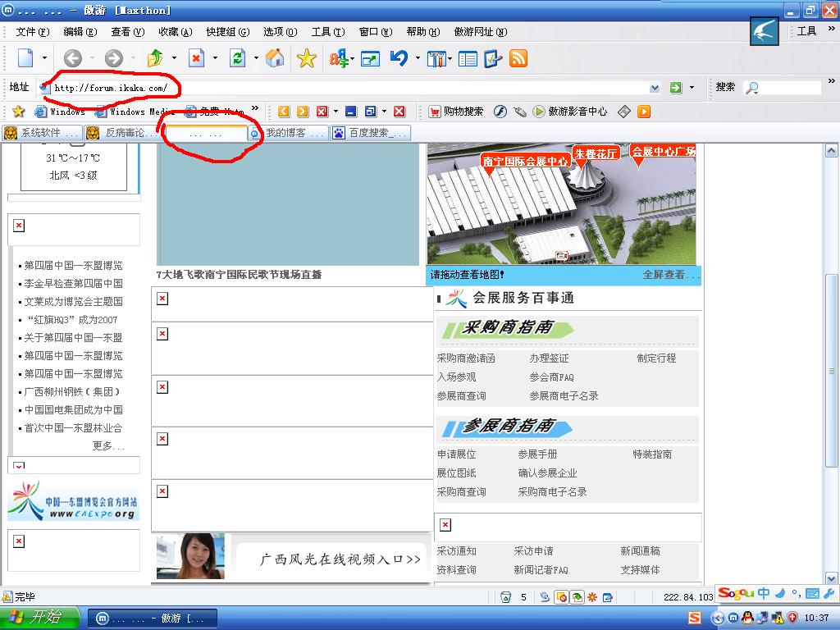Toggle Sogou punctuation mode

(x=797, y=594)
